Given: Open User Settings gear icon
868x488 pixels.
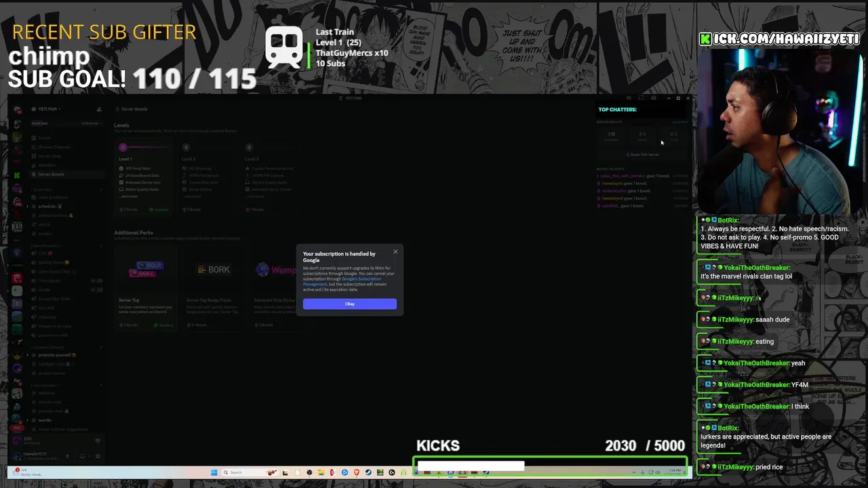Looking at the screenshot, I should coord(98,456).
